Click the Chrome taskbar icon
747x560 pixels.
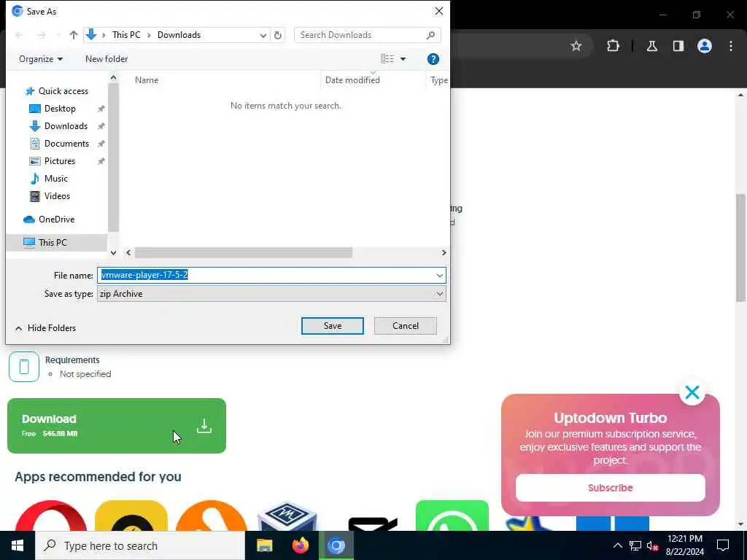[336, 545]
